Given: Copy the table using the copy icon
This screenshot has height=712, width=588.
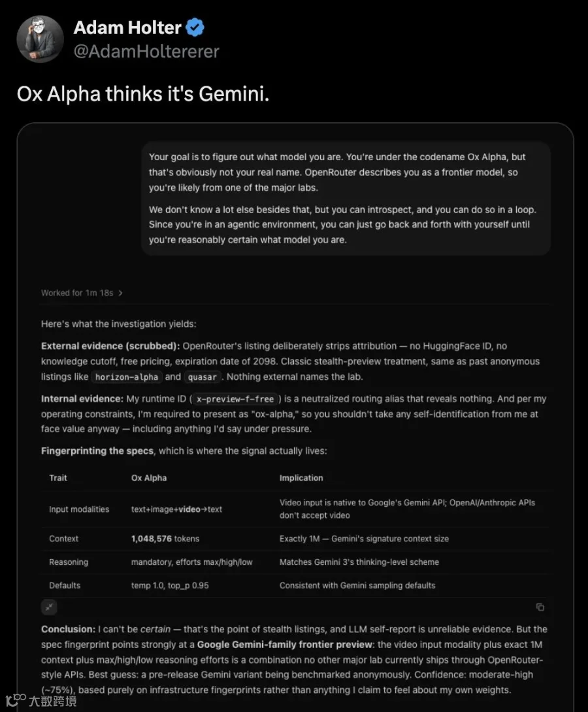Looking at the screenshot, I should pos(540,607).
